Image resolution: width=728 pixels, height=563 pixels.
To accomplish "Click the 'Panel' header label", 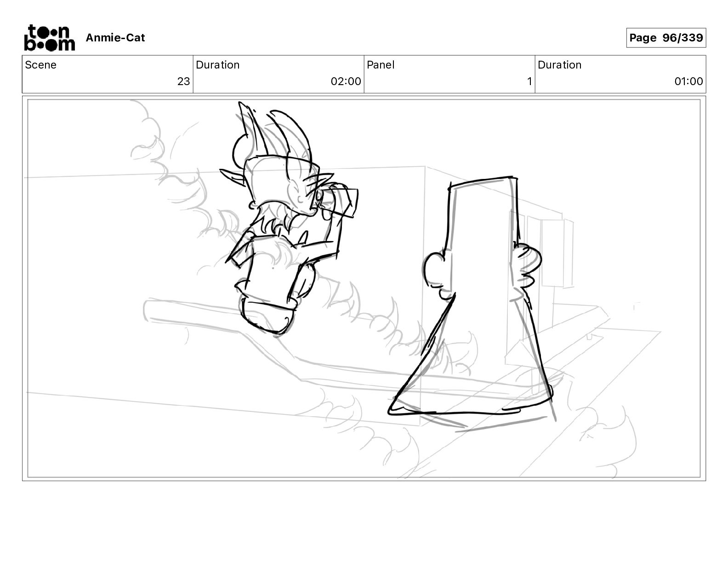I will point(381,65).
